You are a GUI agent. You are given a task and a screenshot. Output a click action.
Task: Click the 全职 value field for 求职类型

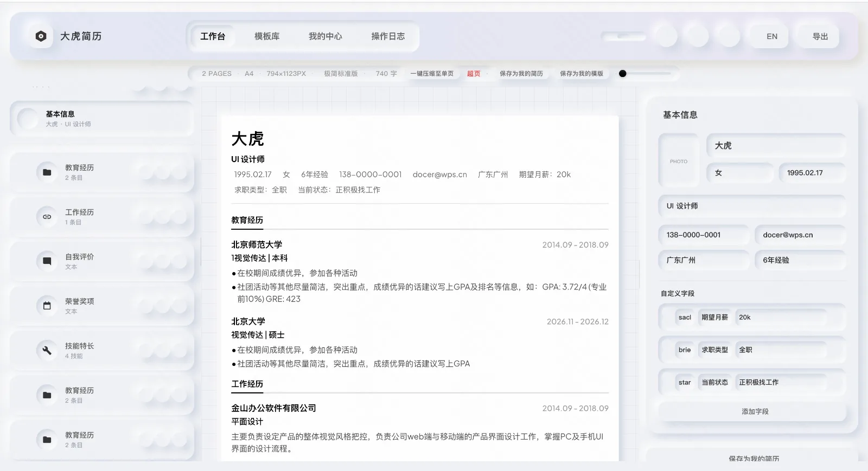781,350
